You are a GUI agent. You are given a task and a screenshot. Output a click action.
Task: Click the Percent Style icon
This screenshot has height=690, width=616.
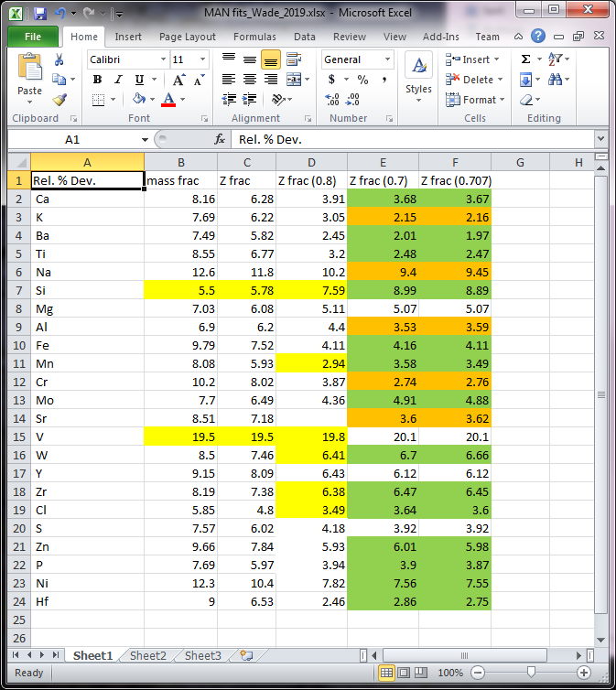pos(362,80)
